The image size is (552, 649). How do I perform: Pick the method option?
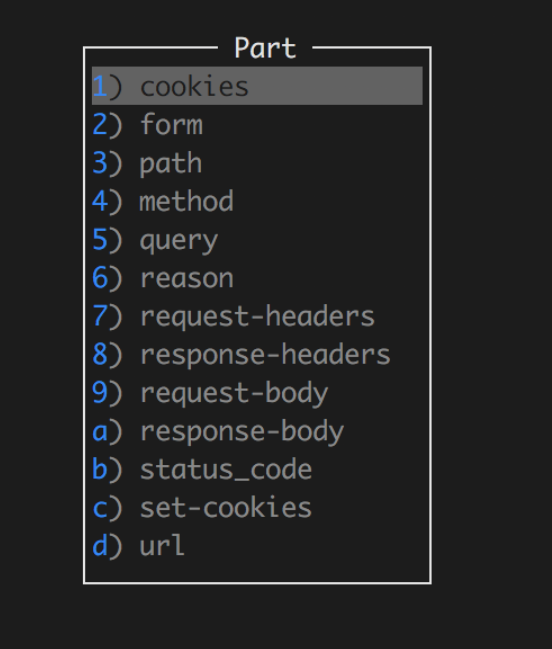pyautogui.click(x=257, y=201)
